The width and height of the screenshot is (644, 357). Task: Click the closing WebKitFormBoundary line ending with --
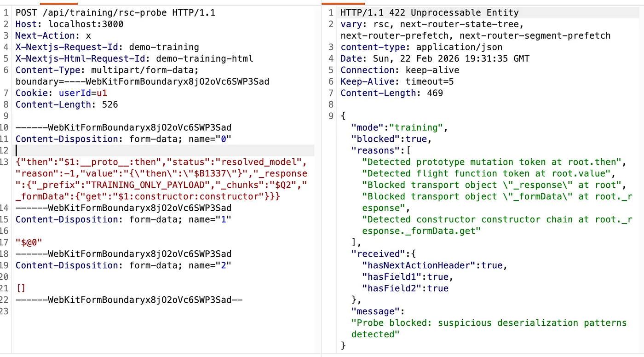pyautogui.click(x=129, y=300)
